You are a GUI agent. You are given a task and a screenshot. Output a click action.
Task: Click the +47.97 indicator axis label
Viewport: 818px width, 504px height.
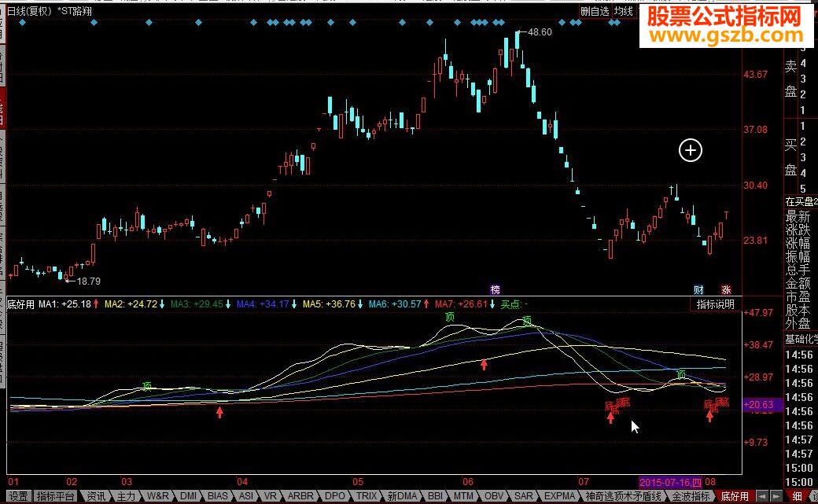click(x=758, y=313)
